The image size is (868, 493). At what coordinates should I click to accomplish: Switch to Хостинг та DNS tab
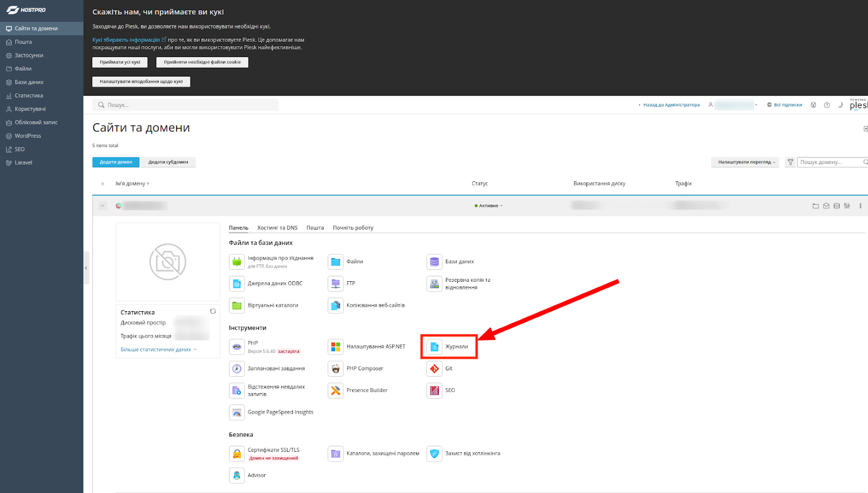point(277,227)
